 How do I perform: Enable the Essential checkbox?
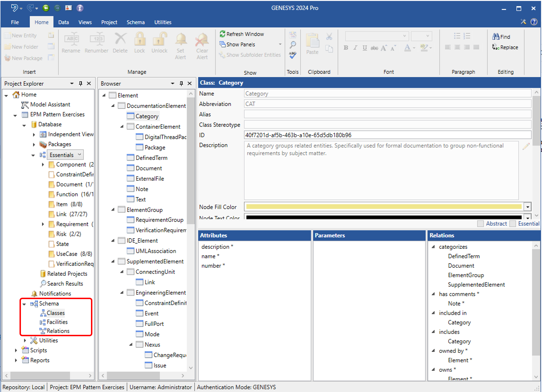[x=512, y=223]
